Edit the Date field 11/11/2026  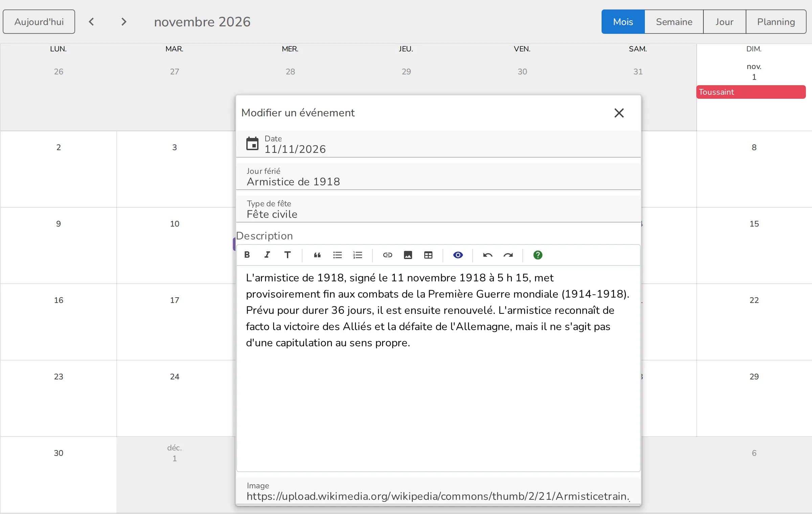(438, 144)
